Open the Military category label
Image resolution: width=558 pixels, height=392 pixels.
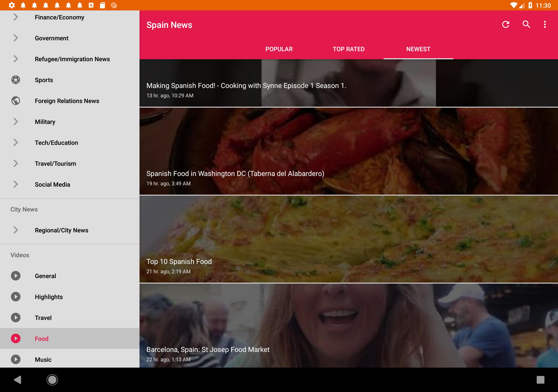click(x=45, y=122)
